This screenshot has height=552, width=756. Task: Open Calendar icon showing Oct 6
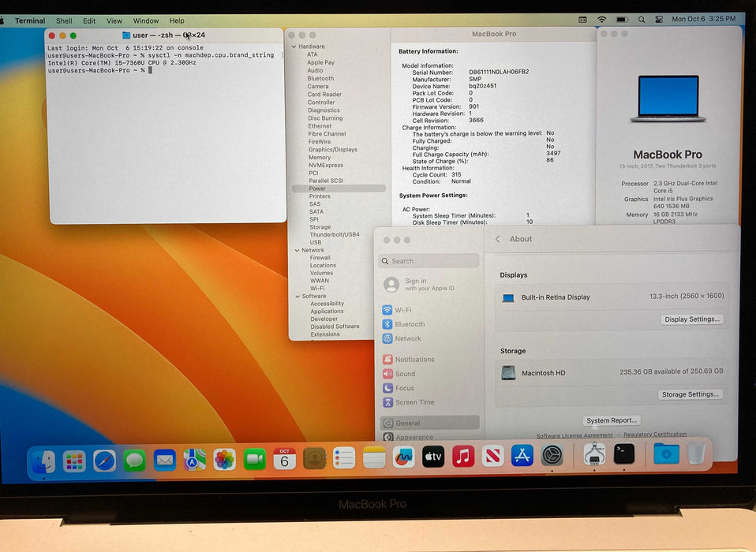click(x=284, y=459)
